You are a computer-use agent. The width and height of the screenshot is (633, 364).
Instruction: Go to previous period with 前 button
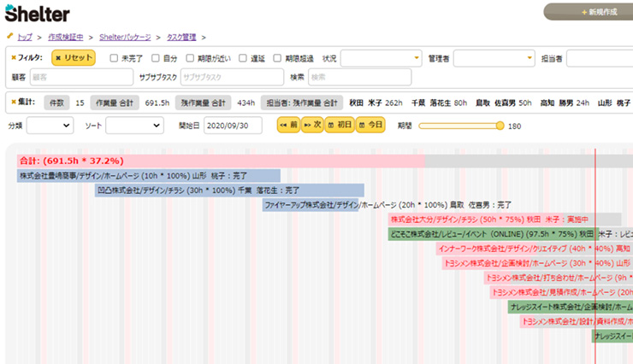(288, 125)
